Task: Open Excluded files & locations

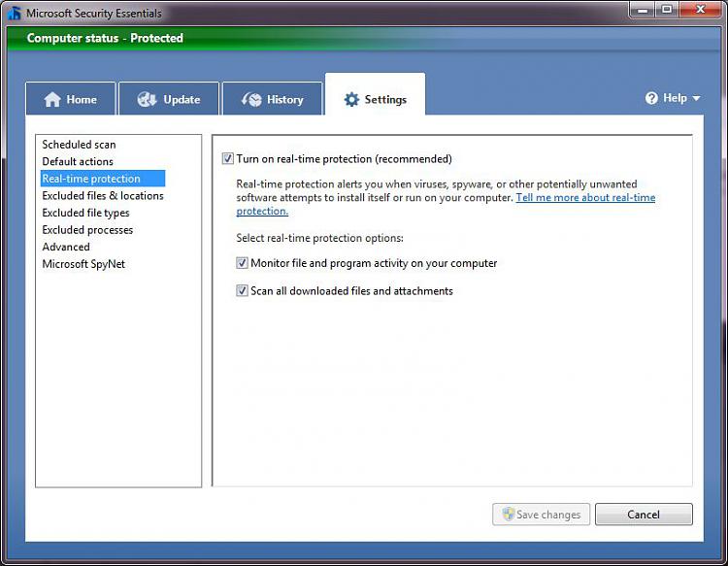Action: (103, 195)
